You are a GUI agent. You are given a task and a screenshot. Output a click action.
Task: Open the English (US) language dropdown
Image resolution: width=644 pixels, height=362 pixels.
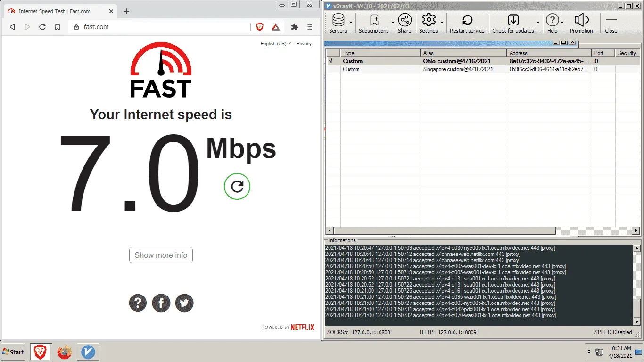tap(276, 43)
